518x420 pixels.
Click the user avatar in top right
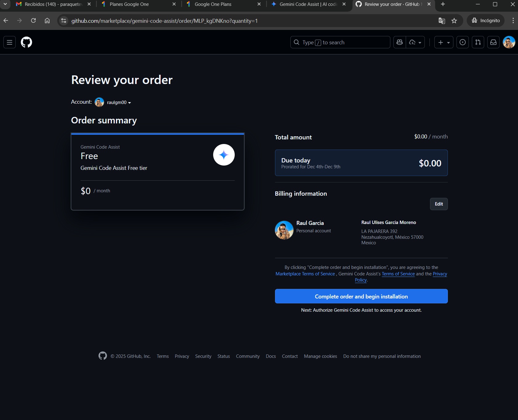[509, 42]
